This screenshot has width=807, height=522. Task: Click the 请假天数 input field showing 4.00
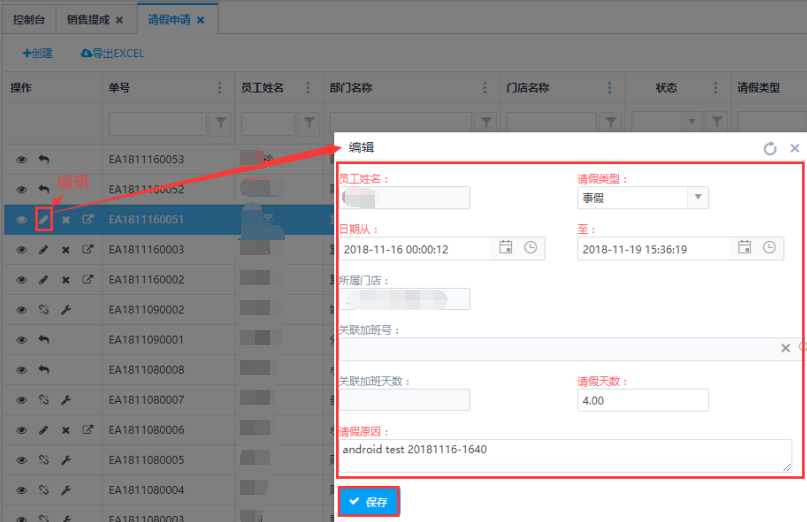[642, 401]
